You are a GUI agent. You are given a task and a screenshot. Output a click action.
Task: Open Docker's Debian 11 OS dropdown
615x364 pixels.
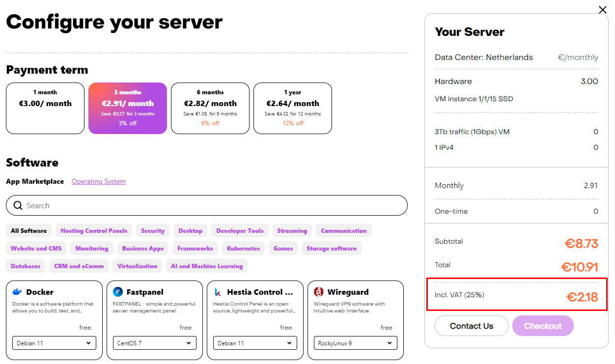(x=54, y=343)
